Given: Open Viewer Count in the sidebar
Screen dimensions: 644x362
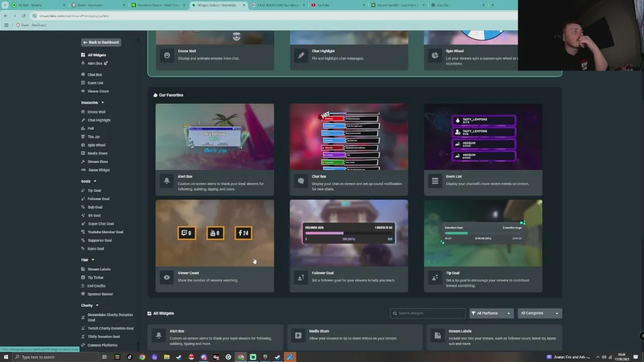Looking at the screenshot, I should 95,91.
